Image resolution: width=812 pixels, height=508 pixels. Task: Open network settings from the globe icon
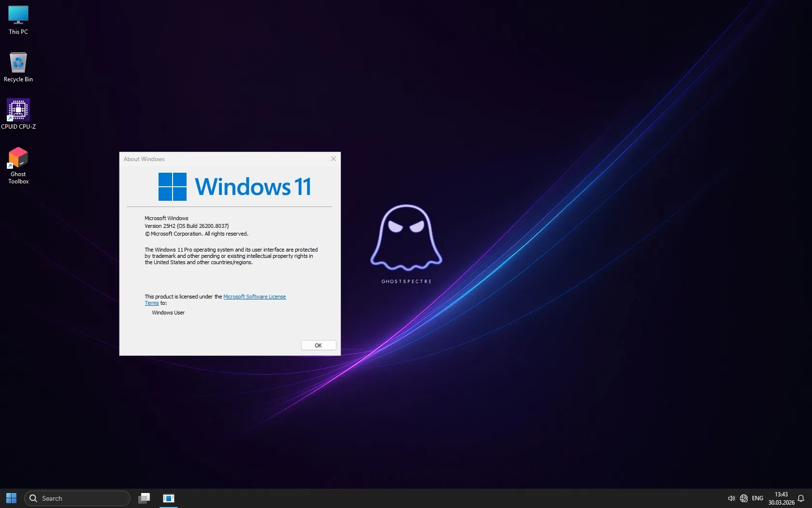pos(744,498)
